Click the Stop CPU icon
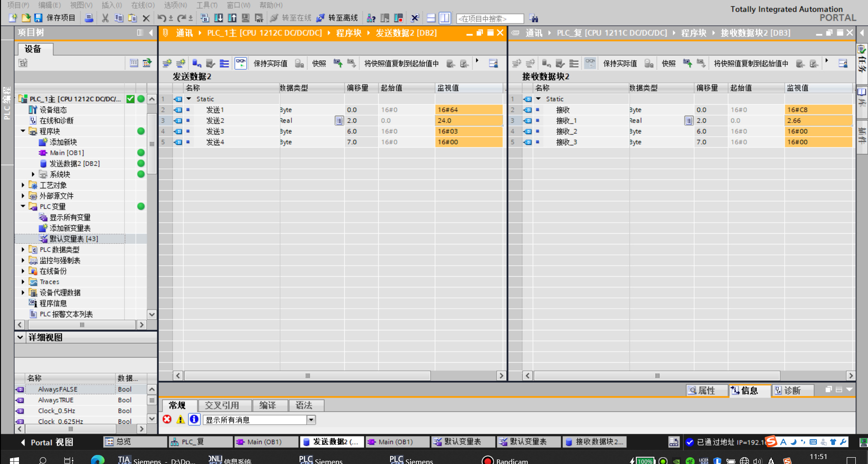 tap(399, 18)
